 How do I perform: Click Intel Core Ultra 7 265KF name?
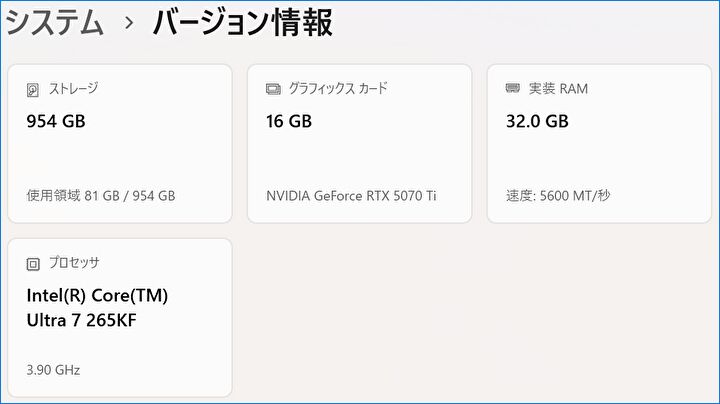point(97,307)
